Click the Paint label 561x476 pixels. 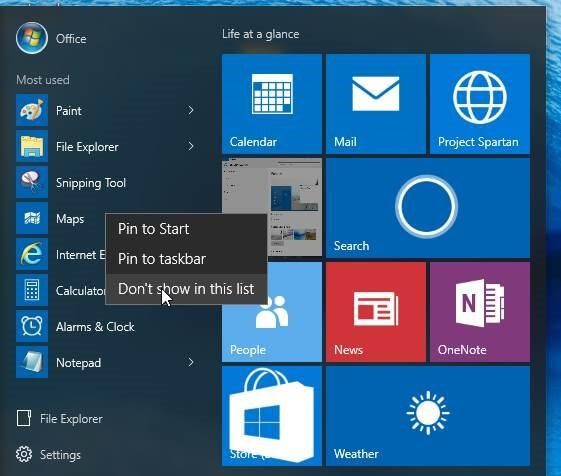(x=69, y=111)
